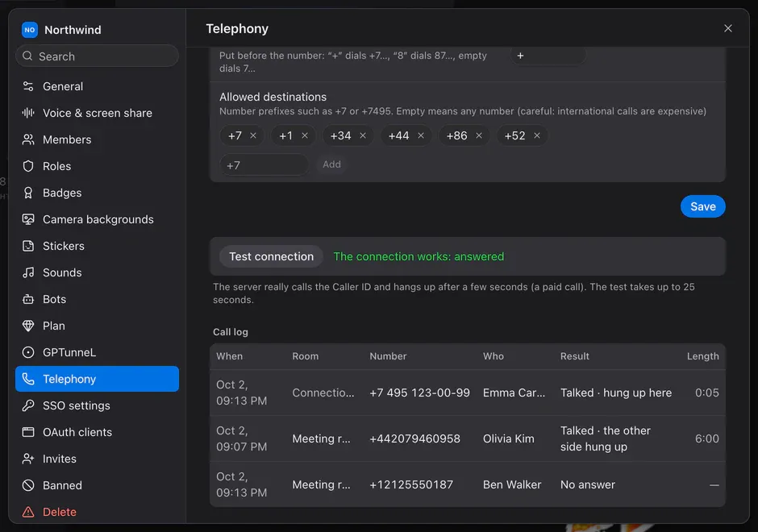
Task: Go to the Members section label
Action: coord(67,139)
